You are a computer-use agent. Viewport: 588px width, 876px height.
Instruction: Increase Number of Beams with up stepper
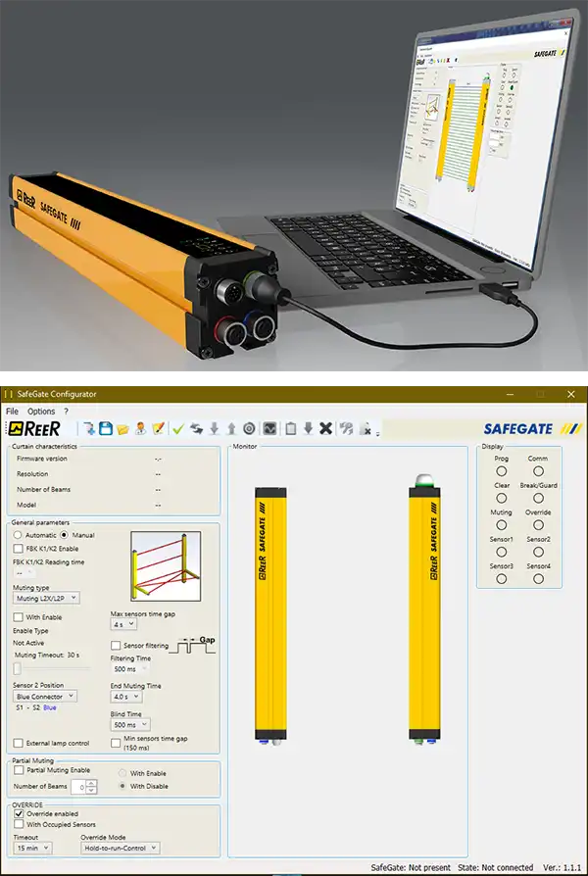[x=92, y=783]
